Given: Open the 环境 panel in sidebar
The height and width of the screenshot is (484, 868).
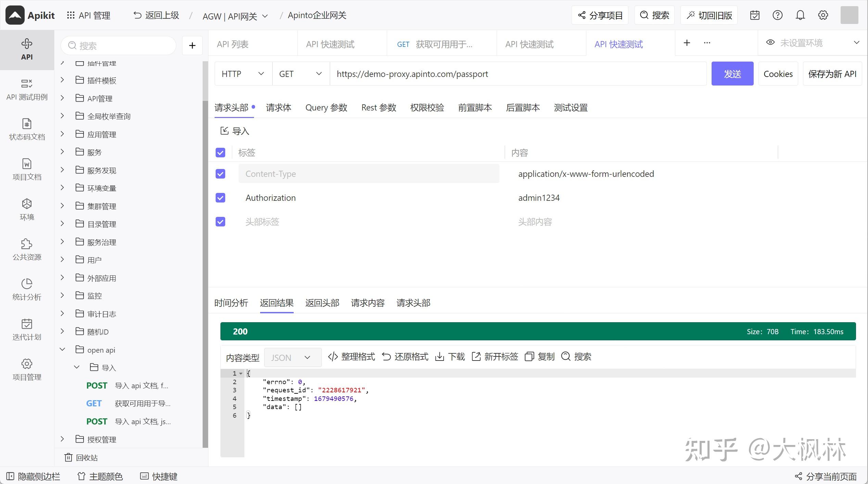Looking at the screenshot, I should pyautogui.click(x=27, y=209).
